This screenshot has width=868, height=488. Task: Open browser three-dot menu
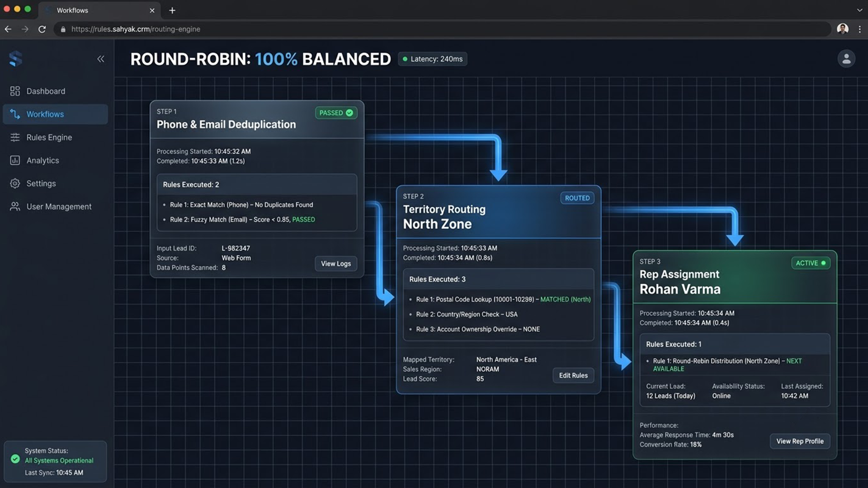coord(859,29)
